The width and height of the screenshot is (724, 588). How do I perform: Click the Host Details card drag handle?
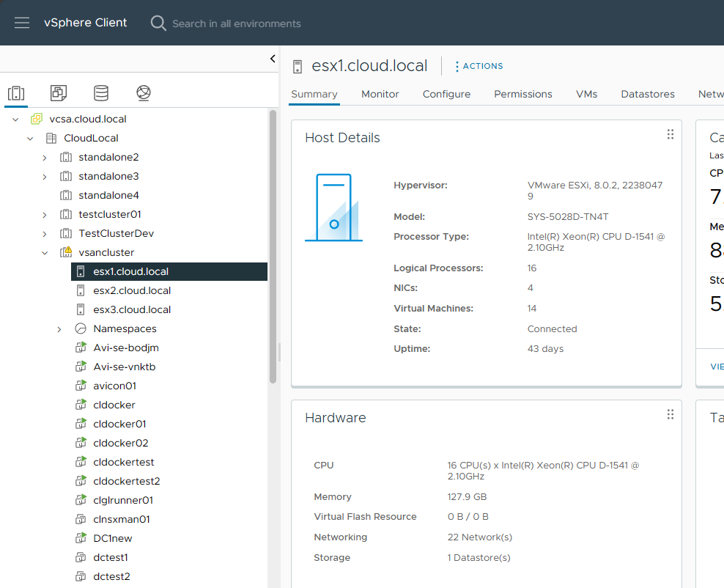coord(670,134)
